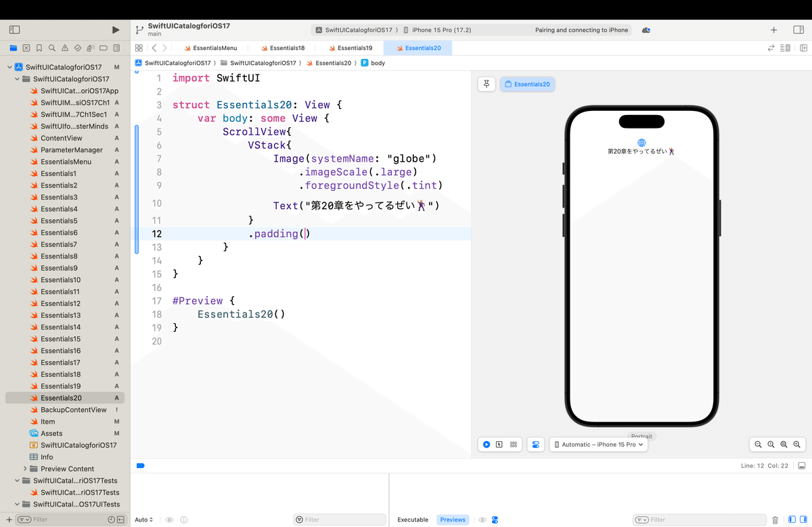Screen dimensions: 812x527
Task: Filter navigator by recent files clock
Action: [x=111, y=520]
